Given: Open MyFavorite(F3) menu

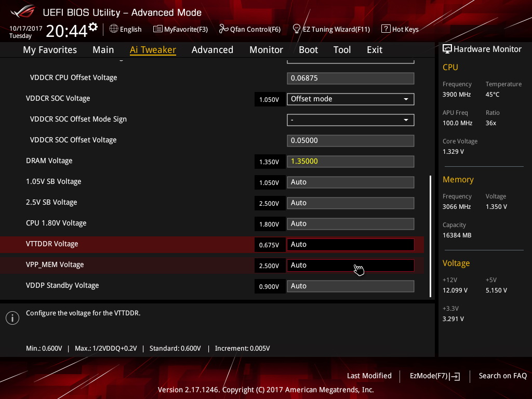Looking at the screenshot, I should point(180,29).
